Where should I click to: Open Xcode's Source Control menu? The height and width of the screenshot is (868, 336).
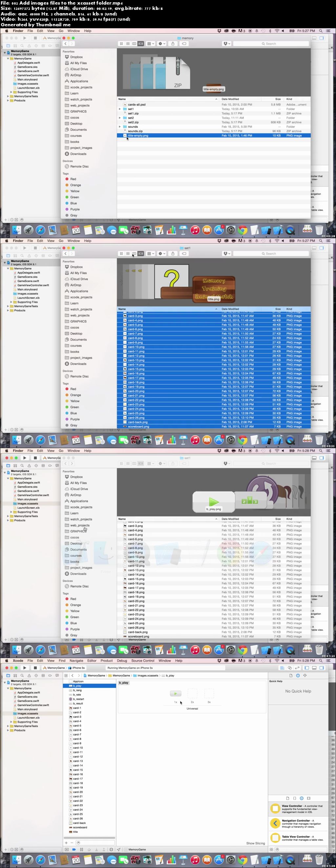[x=143, y=660]
